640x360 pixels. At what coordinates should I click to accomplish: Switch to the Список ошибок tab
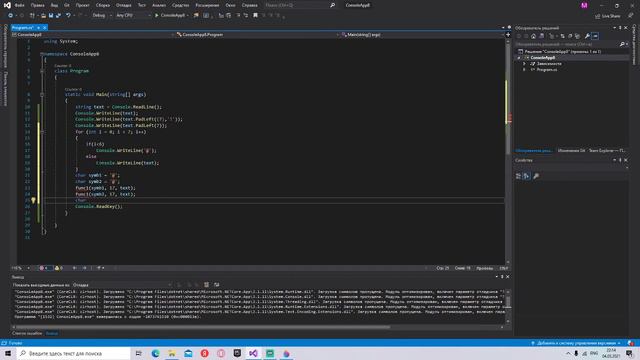point(27,333)
